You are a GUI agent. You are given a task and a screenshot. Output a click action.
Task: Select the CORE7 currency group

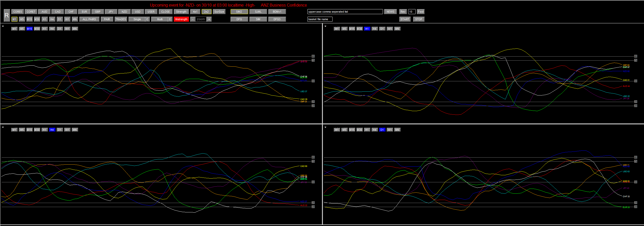[x=31, y=12]
